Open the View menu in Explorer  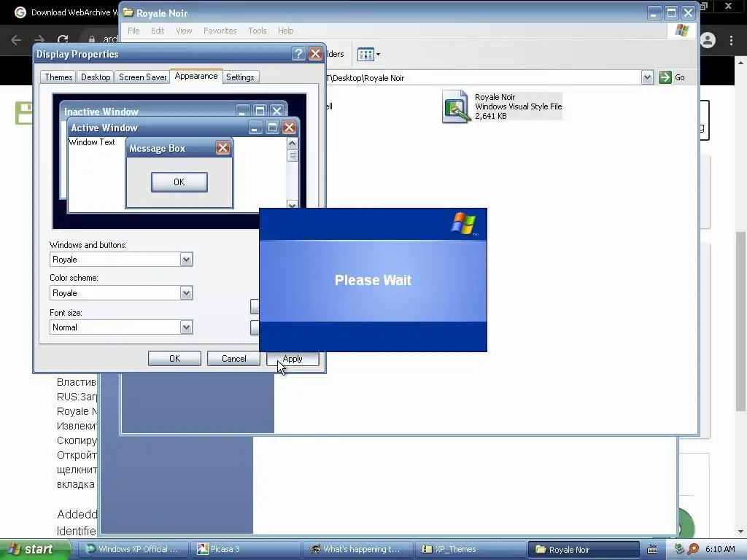pyautogui.click(x=184, y=31)
